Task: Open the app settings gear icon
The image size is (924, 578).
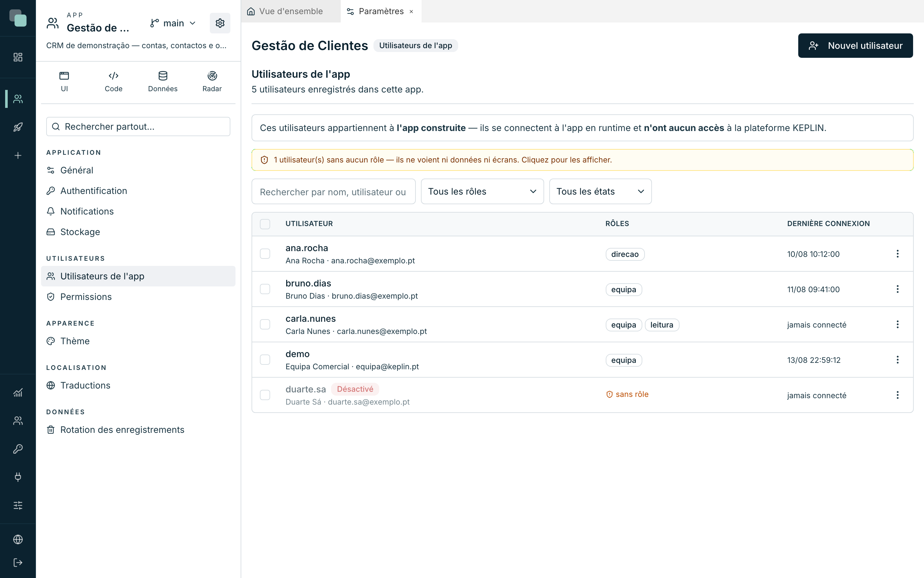Action: [220, 23]
